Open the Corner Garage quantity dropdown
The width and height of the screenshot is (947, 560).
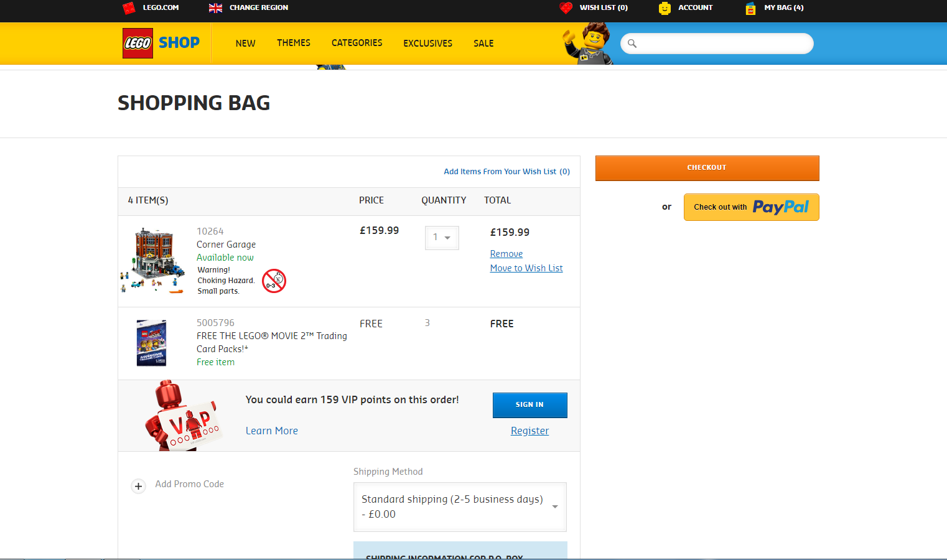(x=442, y=238)
